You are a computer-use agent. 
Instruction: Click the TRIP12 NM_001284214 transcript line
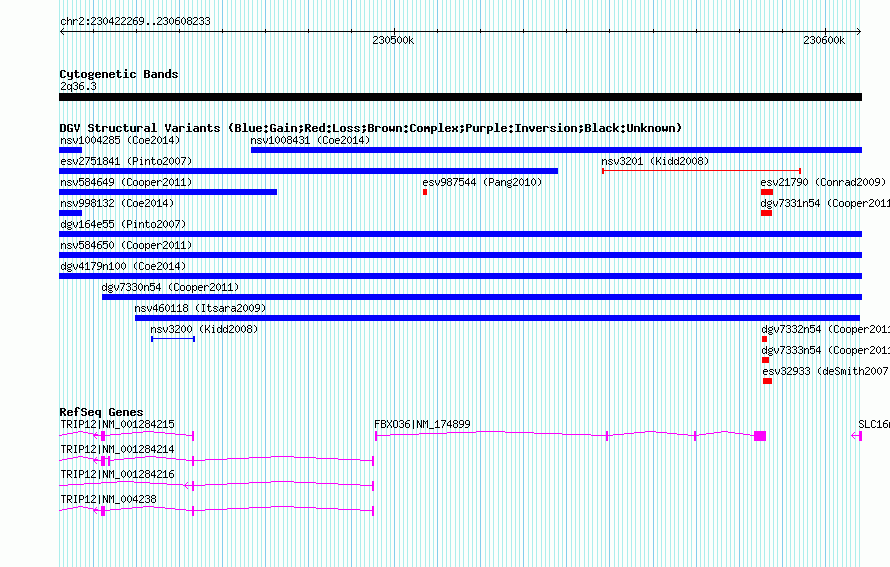click(216, 460)
